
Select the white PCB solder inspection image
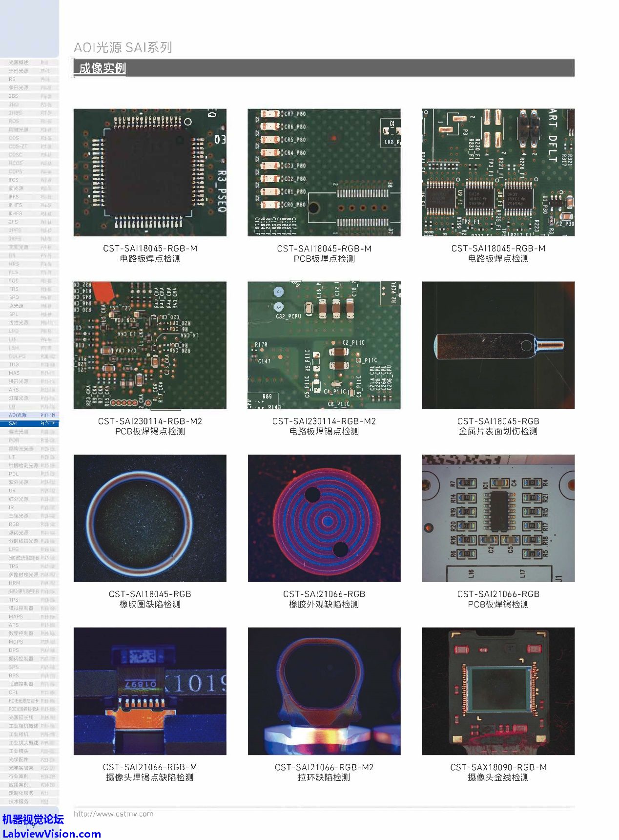[x=498, y=518]
